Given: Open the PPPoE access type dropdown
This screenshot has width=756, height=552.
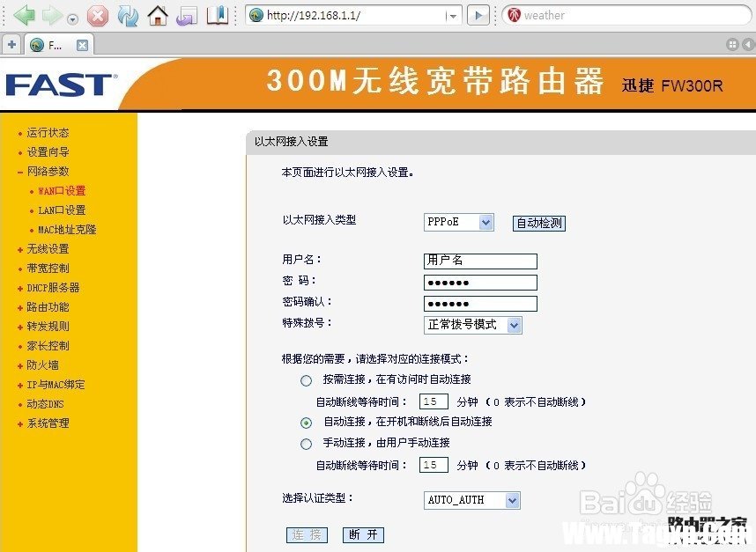Looking at the screenshot, I should click(x=458, y=222).
